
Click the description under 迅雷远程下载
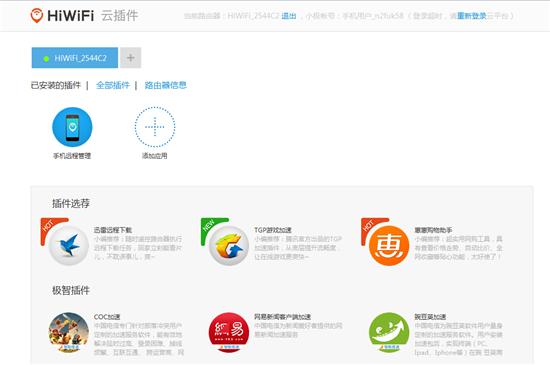click(138, 248)
